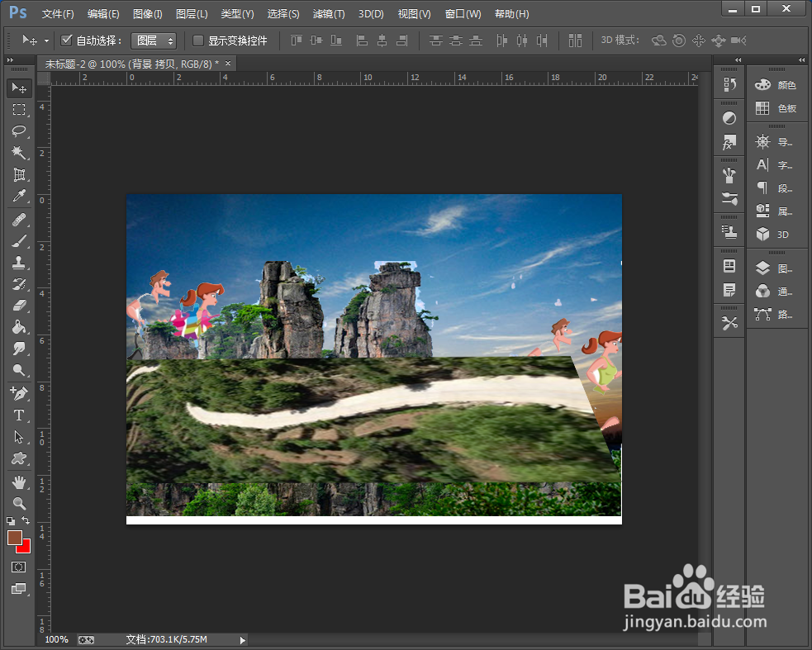Open the 图层 auto-select dropdown
Viewport: 812px width, 650px height.
[x=154, y=40]
